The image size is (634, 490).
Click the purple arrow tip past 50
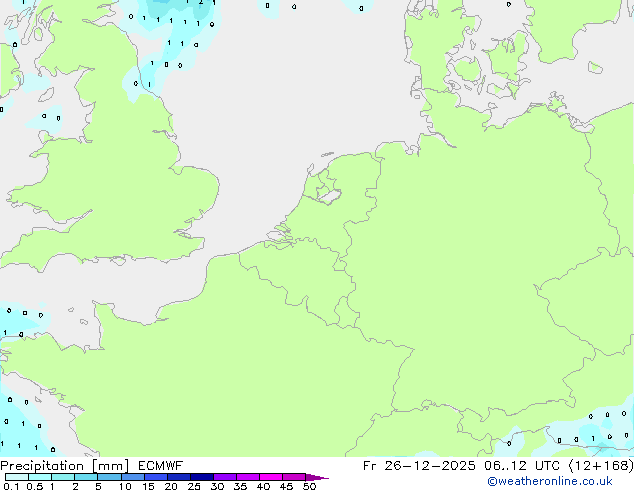pos(317,477)
